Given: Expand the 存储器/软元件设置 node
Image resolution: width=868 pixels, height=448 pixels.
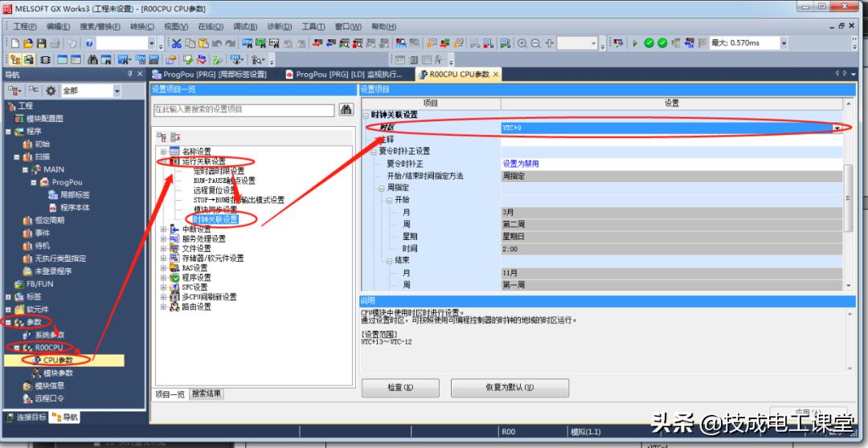Looking at the screenshot, I should [x=163, y=259].
